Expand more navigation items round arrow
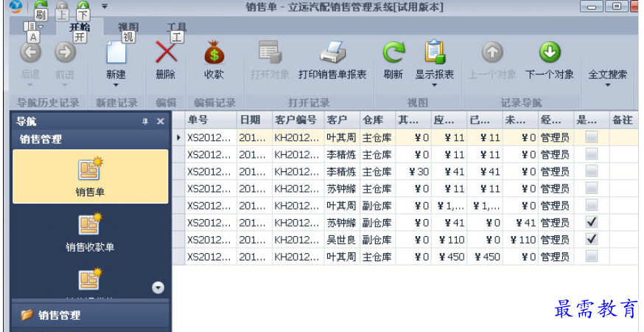This screenshot has width=644, height=332. coord(158,288)
